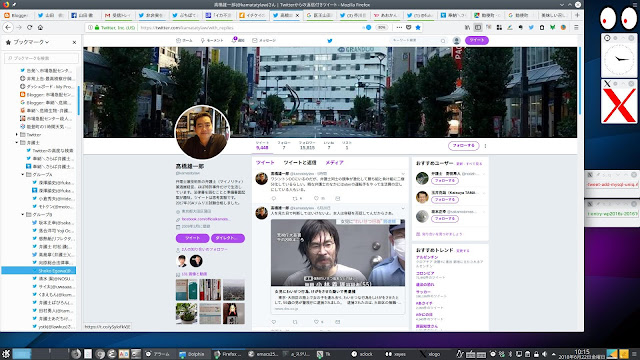Open the profile more-options vertical dots

click(x=485, y=146)
